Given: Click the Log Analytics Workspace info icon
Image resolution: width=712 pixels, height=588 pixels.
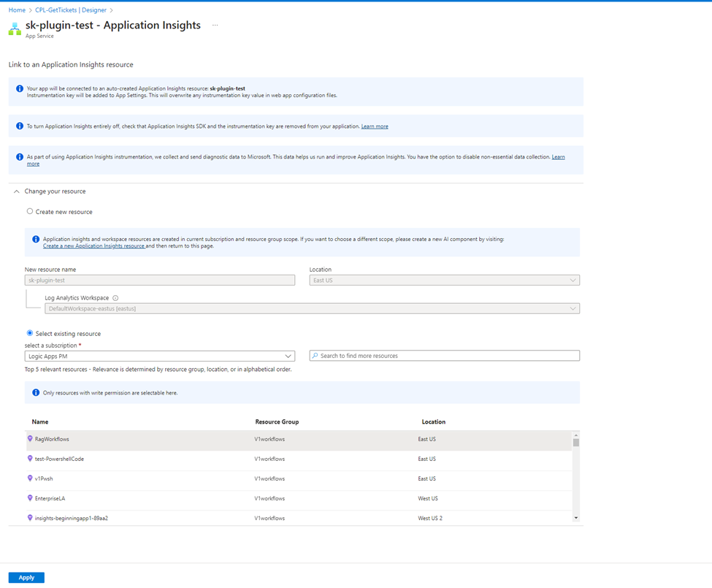Looking at the screenshot, I should coord(115,298).
